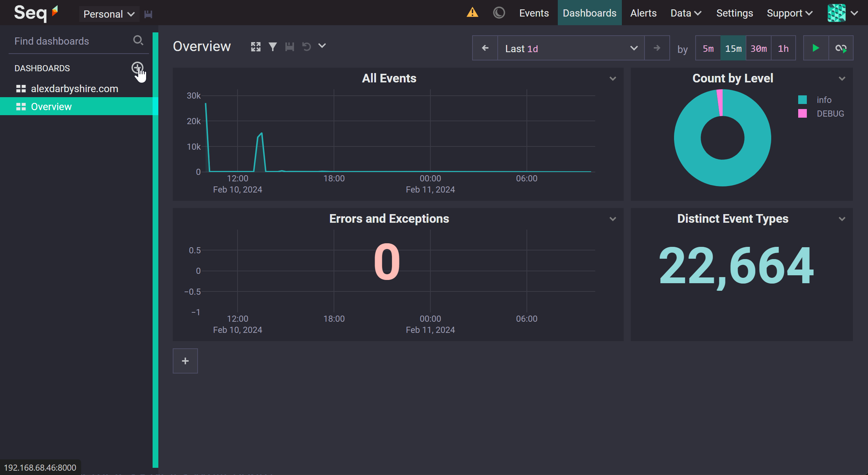Expand the Overview dashboard options chevron
This screenshot has height=475, width=868.
coord(322,46)
